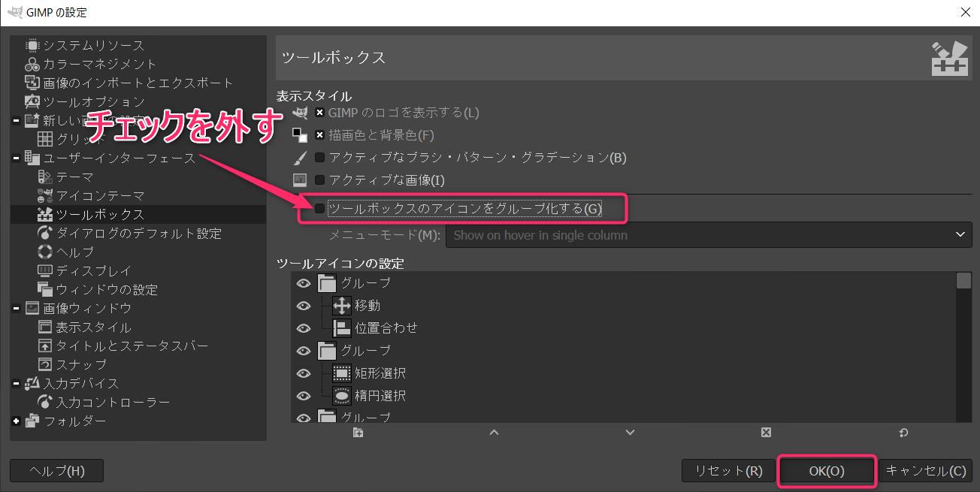
Task: Click the foreground and background color icon
Action: (300, 136)
